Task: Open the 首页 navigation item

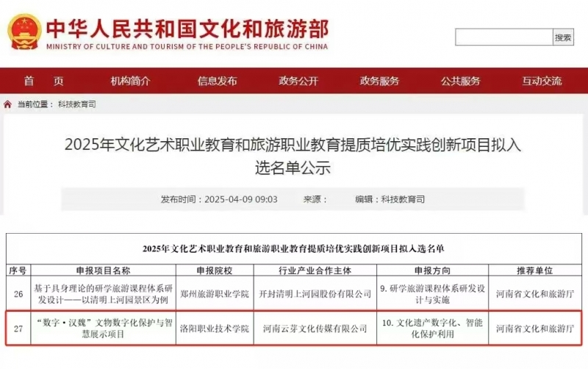Action: tap(43, 81)
